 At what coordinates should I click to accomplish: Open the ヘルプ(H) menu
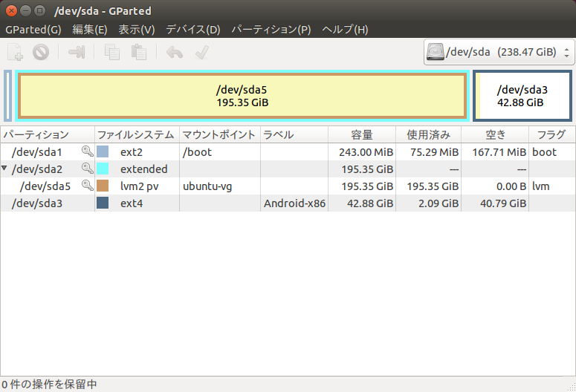click(x=345, y=30)
